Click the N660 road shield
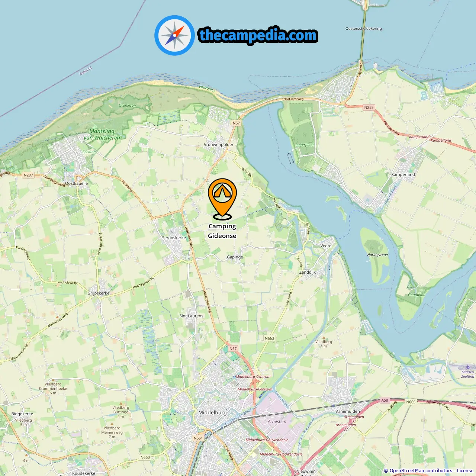Viewport: 476px width, 476px height. [145, 457]
